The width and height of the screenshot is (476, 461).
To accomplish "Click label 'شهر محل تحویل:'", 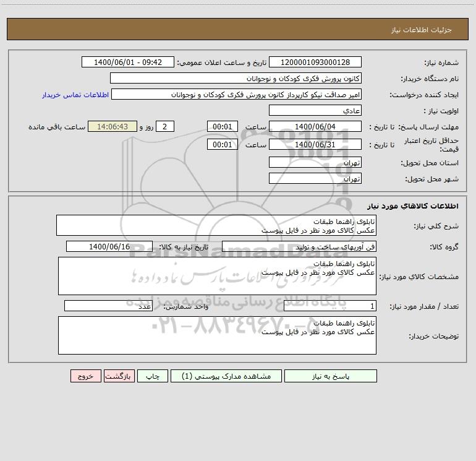I will [431, 179].
